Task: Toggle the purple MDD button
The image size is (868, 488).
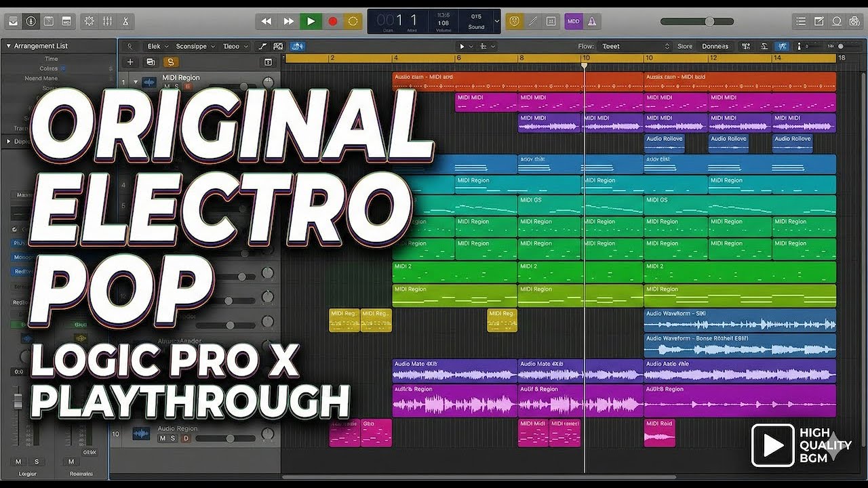Action: click(573, 21)
